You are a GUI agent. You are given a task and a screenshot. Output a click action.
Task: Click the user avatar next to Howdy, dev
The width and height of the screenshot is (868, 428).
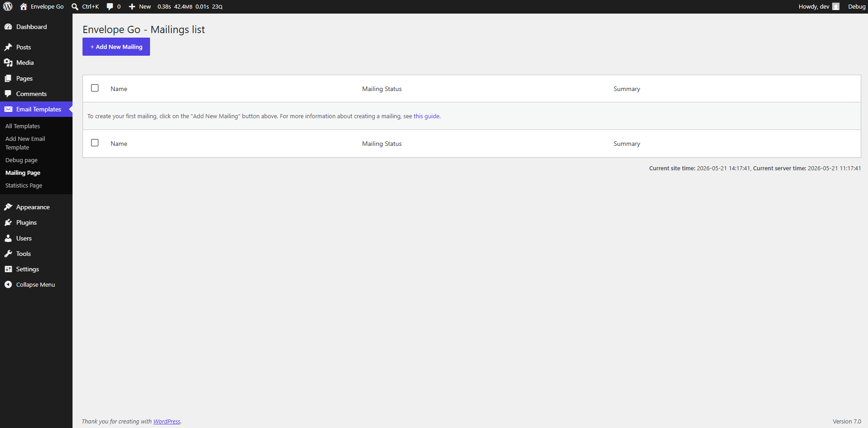click(x=836, y=6)
